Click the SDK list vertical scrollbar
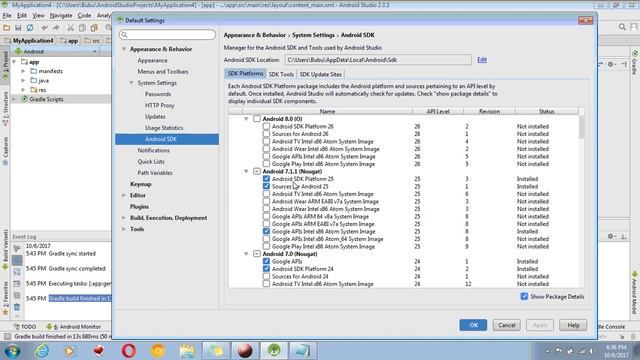Image resolution: width=640 pixels, height=360 pixels. tap(581, 127)
